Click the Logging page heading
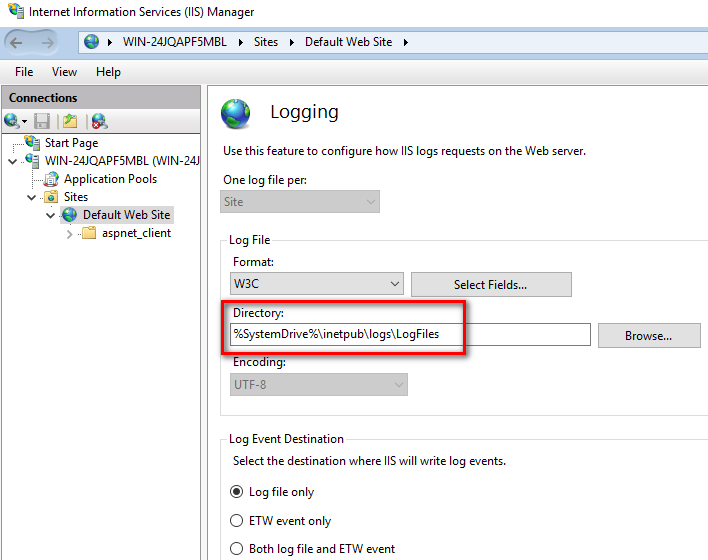Screen dimensions: 708x560 [304, 112]
